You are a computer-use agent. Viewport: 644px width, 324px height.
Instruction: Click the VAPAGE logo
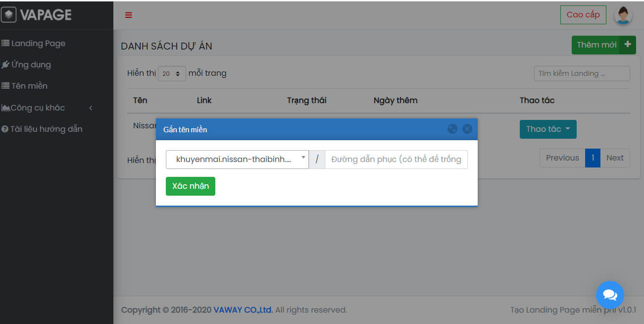[x=37, y=15]
